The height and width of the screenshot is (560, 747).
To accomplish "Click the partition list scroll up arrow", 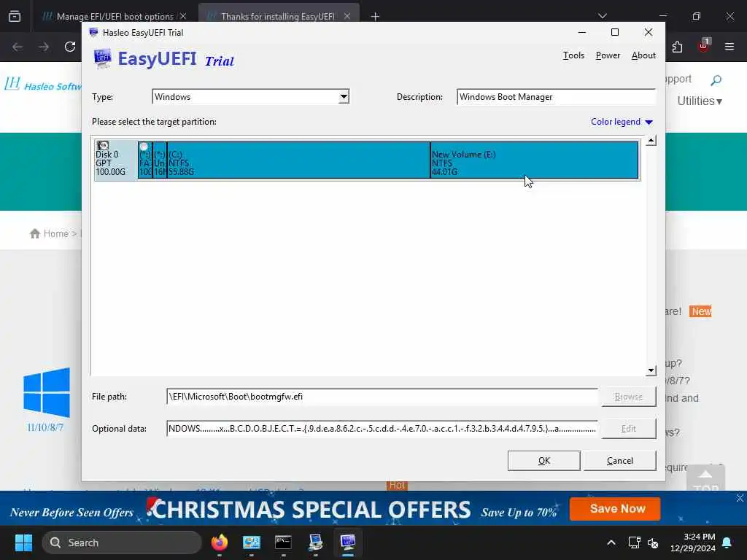I will [x=651, y=141].
